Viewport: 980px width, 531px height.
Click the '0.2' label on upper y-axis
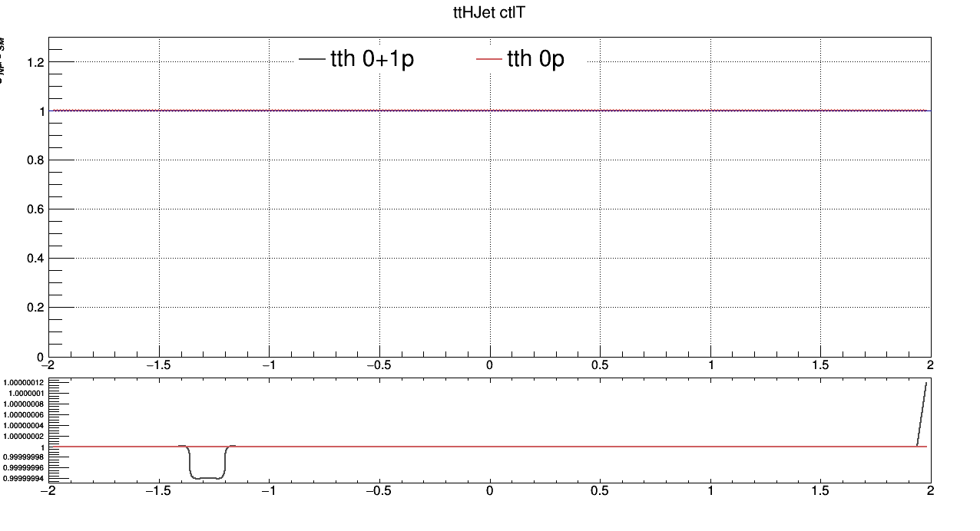(x=35, y=307)
